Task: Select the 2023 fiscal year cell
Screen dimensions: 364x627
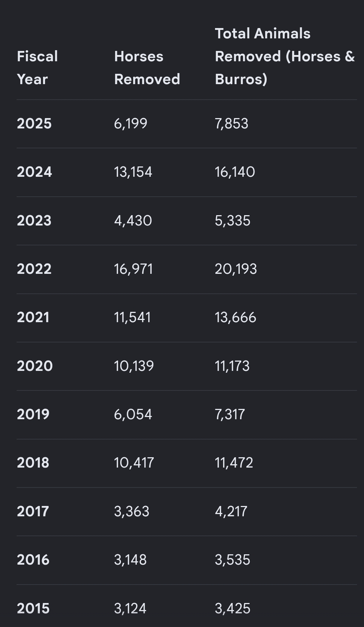Action: click(x=34, y=221)
